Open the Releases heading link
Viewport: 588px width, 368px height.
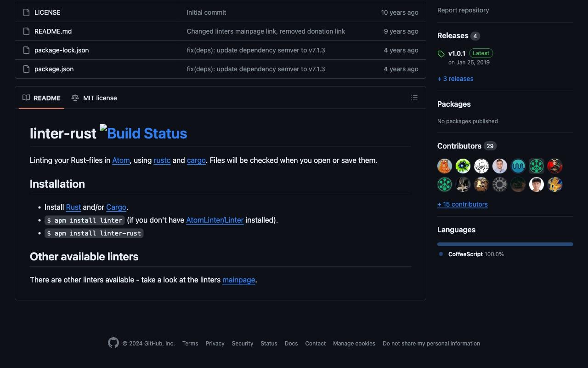(x=458, y=36)
